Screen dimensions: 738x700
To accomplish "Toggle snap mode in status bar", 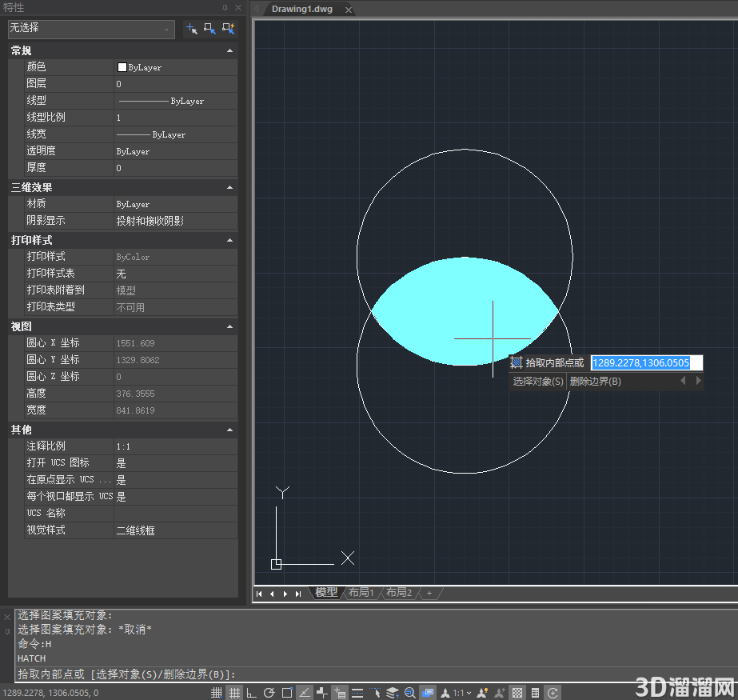I will [216, 693].
